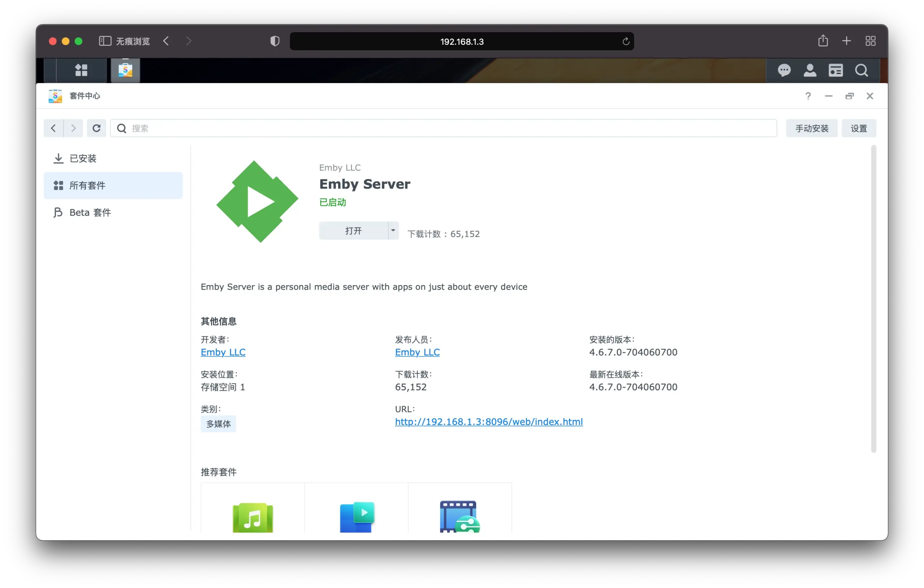
Task: Click the Safari privacy shield icon
Action: pos(275,41)
